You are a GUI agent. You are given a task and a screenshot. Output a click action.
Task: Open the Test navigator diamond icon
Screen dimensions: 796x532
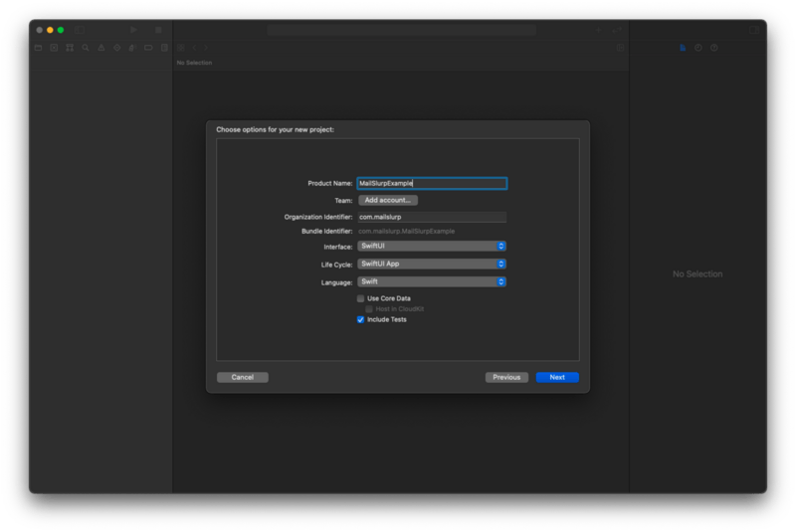point(117,47)
